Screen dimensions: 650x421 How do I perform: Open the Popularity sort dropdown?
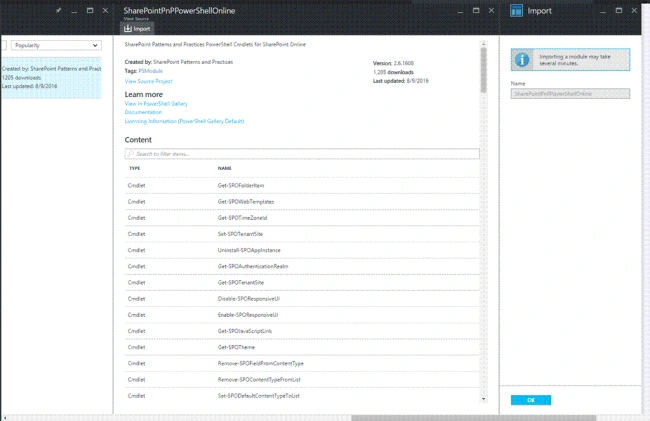click(56, 45)
